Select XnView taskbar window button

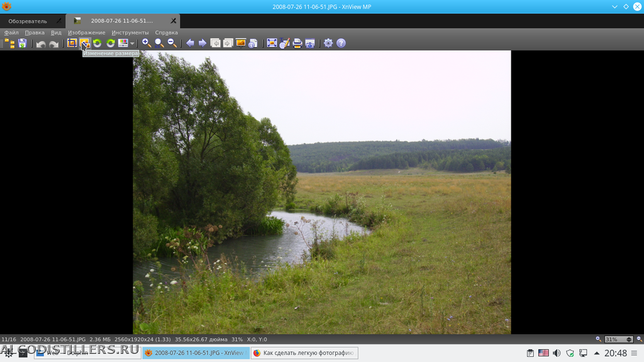196,353
